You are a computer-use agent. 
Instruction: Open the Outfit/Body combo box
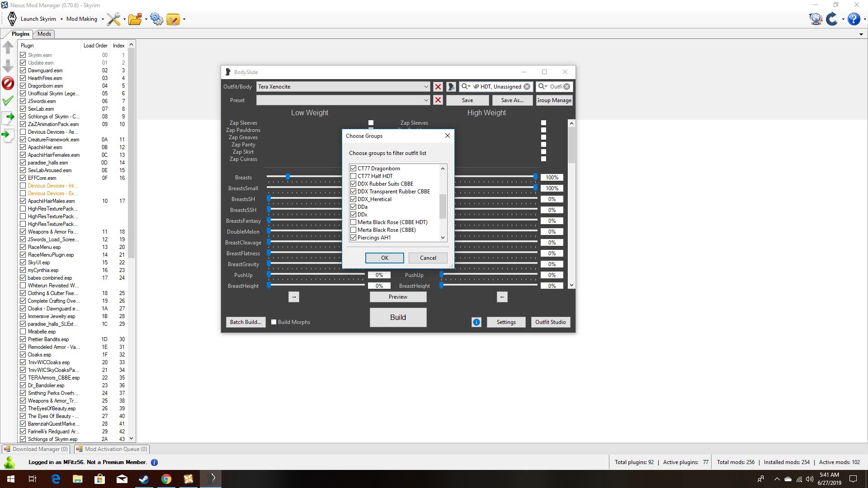(x=343, y=87)
